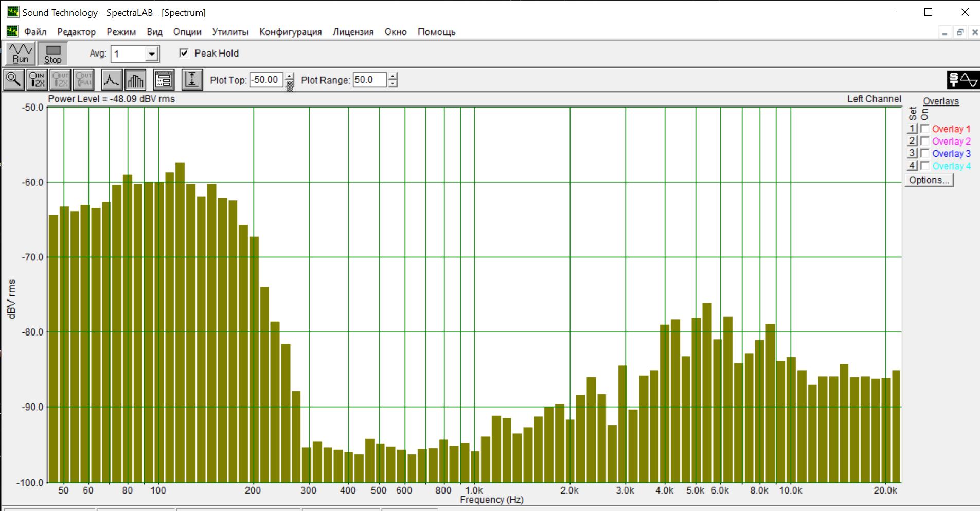The image size is (980, 511).
Task: Click the magenta Overlay 2 label
Action: coord(951,142)
